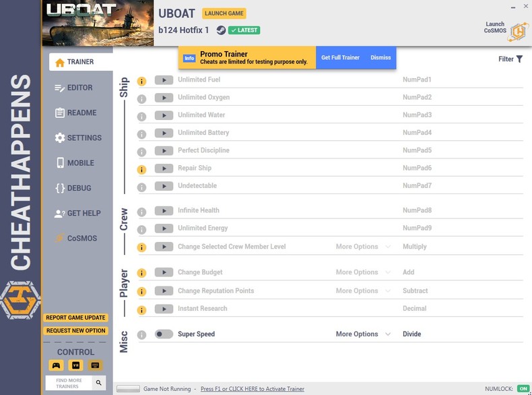Screen dimensions: 532x395
Task: Open the Steam platform icon next to version
Action: pos(221,30)
